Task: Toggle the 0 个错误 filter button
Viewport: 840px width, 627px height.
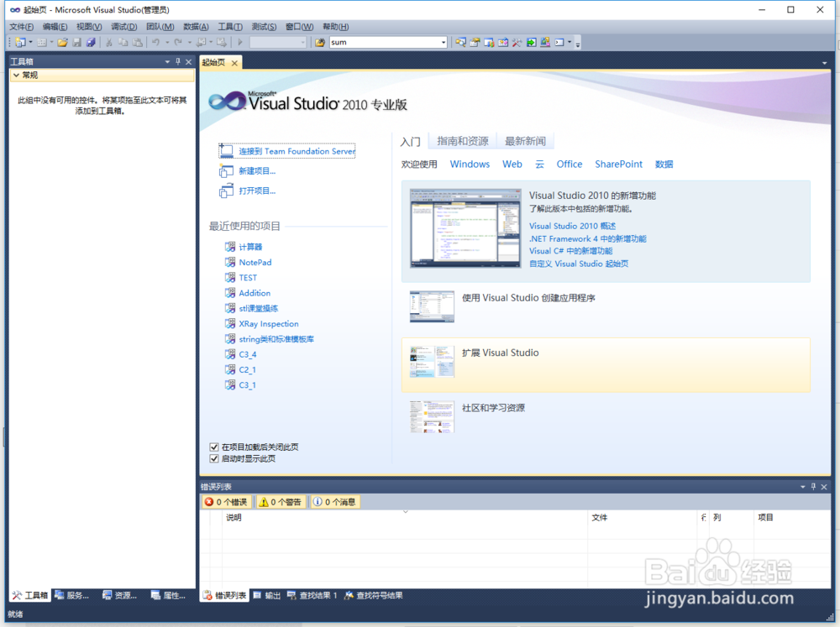Action: (226, 502)
